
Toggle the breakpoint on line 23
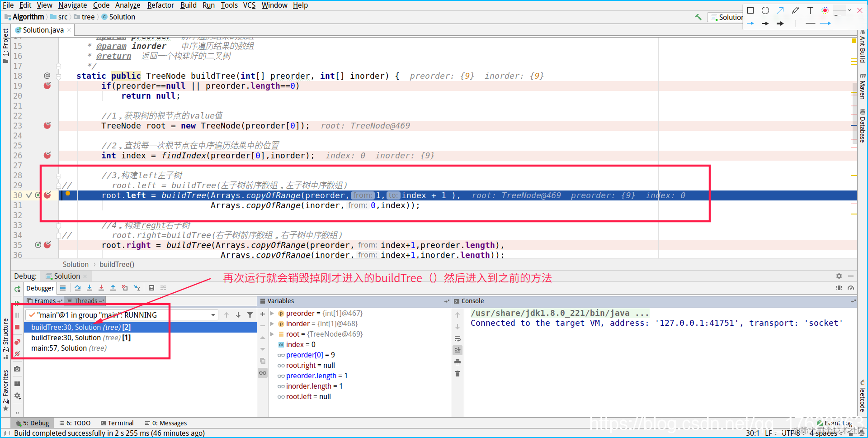[47, 125]
